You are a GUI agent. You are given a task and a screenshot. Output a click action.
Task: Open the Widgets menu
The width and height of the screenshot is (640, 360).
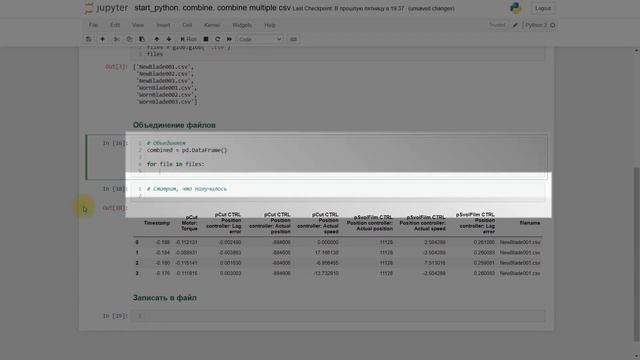tap(242, 25)
